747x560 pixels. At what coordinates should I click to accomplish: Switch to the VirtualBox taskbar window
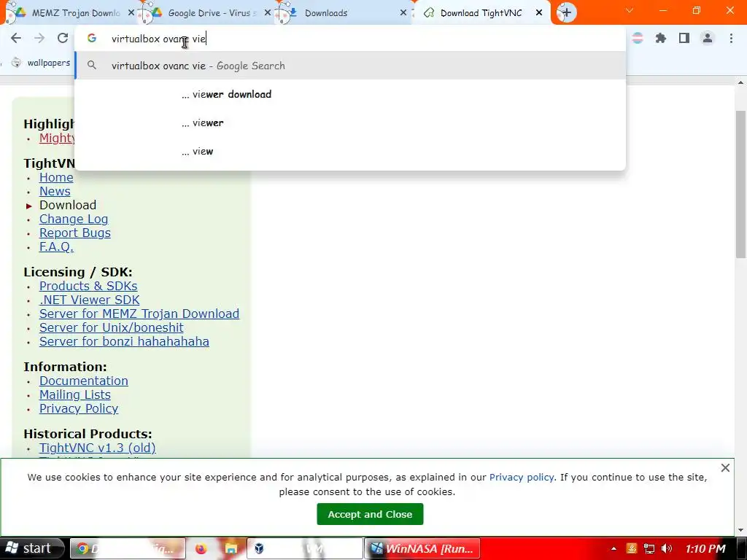(x=305, y=548)
